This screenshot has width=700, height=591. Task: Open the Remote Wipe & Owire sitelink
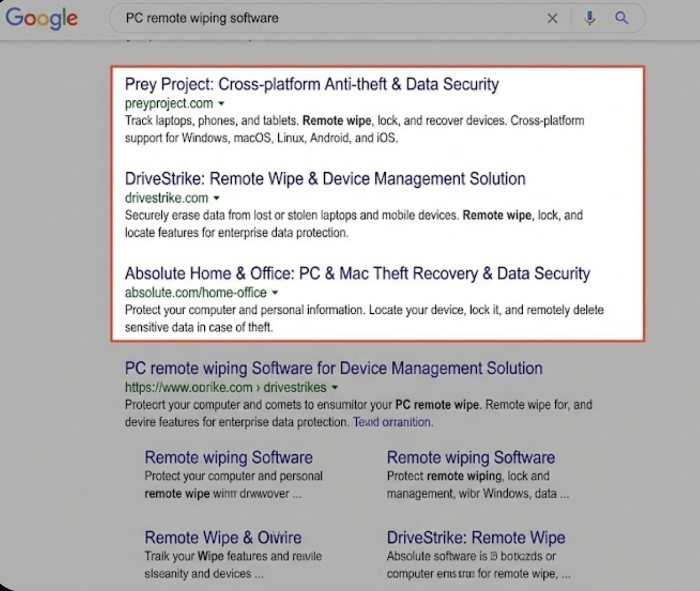click(223, 538)
